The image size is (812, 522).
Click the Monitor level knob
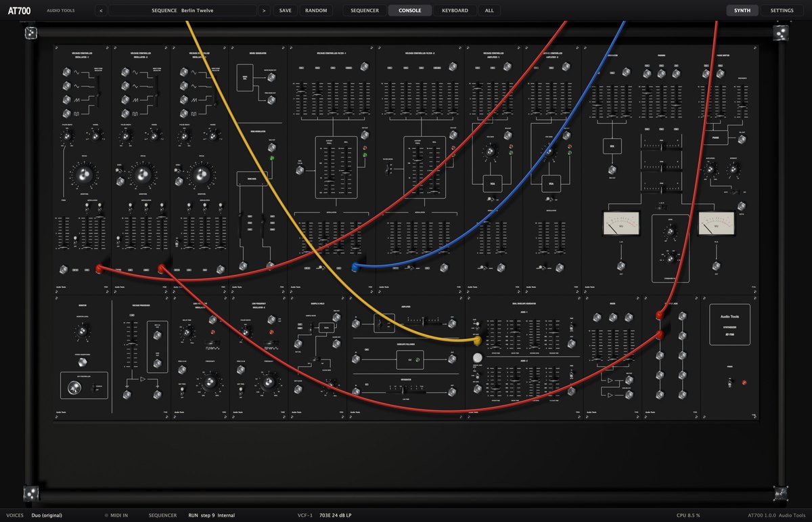83,330
